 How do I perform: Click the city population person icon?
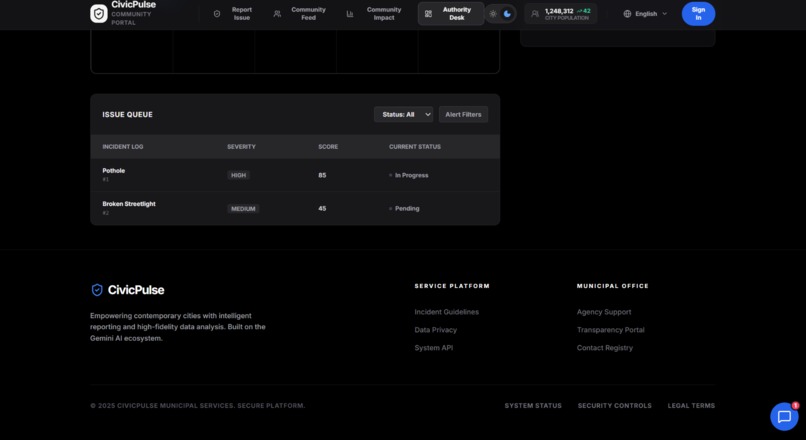pyautogui.click(x=535, y=14)
